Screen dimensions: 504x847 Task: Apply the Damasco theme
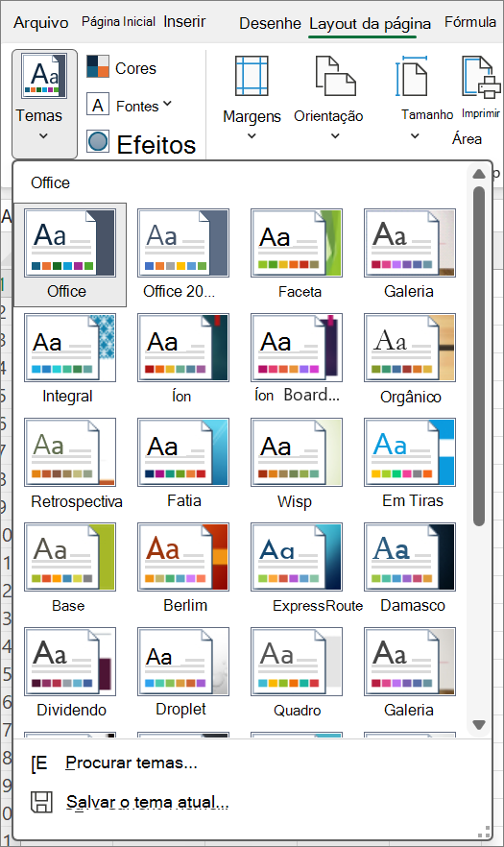(410, 557)
